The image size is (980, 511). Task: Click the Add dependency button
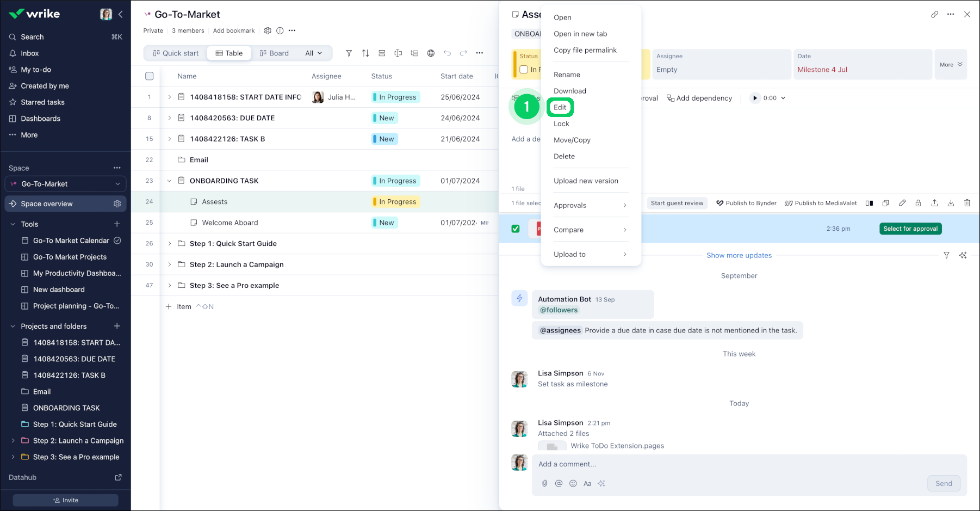point(699,98)
